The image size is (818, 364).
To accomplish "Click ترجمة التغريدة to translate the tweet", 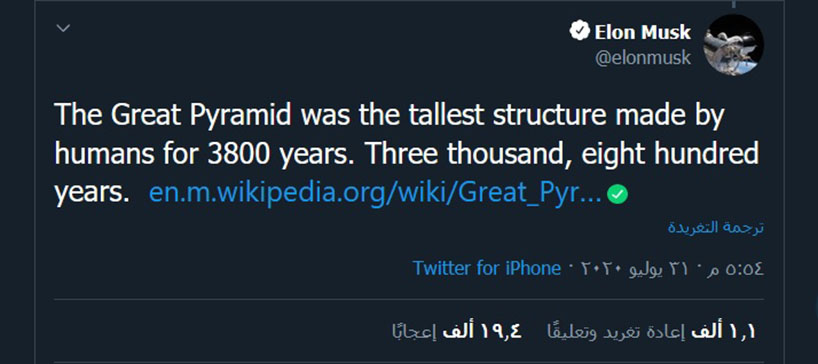I will click(716, 228).
